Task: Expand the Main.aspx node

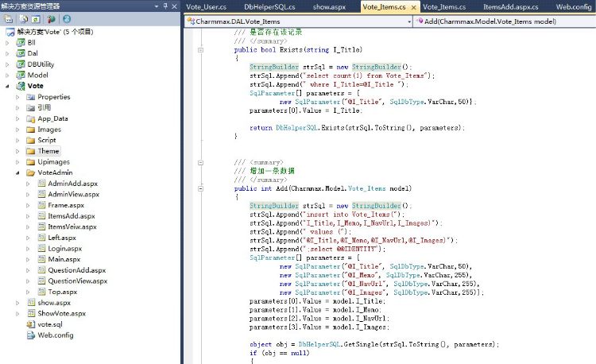Action: click(x=28, y=260)
